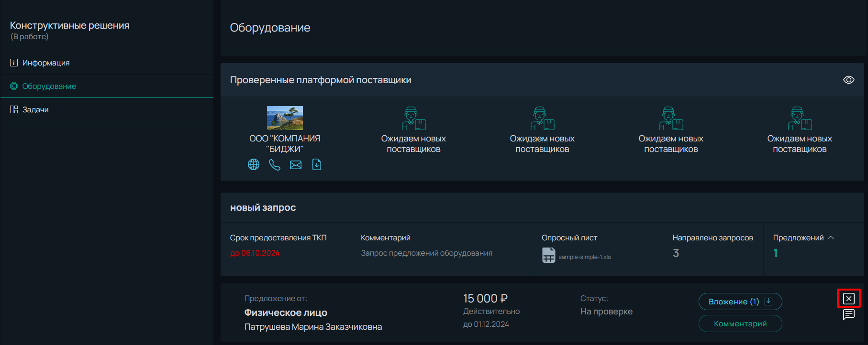Download supplier document via file icon
This screenshot has height=345, width=868.
pyautogui.click(x=317, y=165)
